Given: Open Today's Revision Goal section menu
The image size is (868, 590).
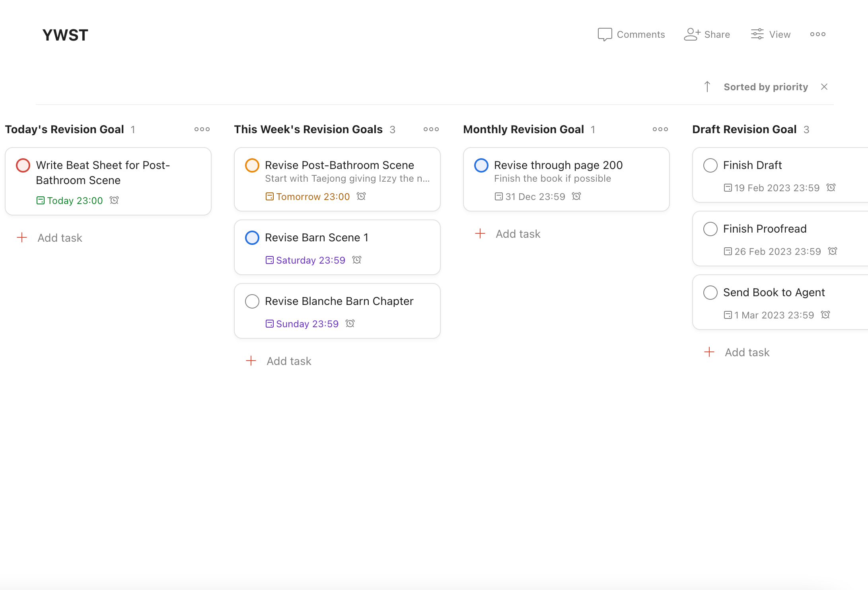Looking at the screenshot, I should pos(202,130).
